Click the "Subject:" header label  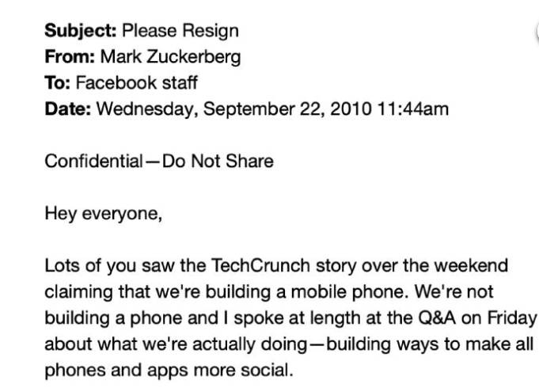click(80, 32)
